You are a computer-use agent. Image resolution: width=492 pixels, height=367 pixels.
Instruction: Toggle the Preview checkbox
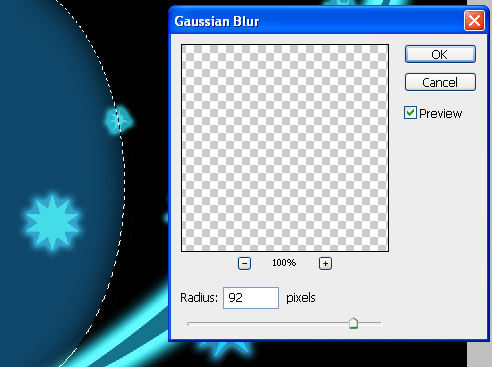point(410,113)
